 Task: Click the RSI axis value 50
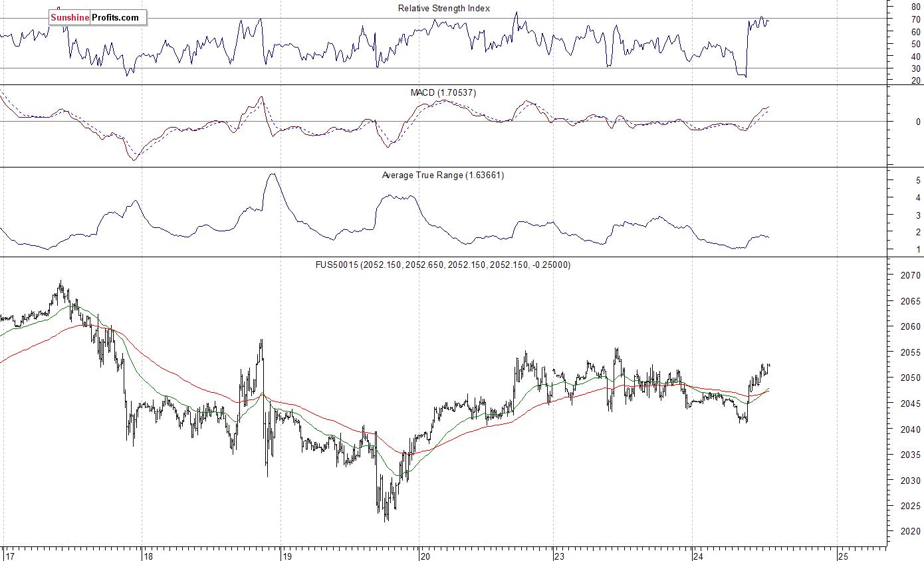[915, 44]
